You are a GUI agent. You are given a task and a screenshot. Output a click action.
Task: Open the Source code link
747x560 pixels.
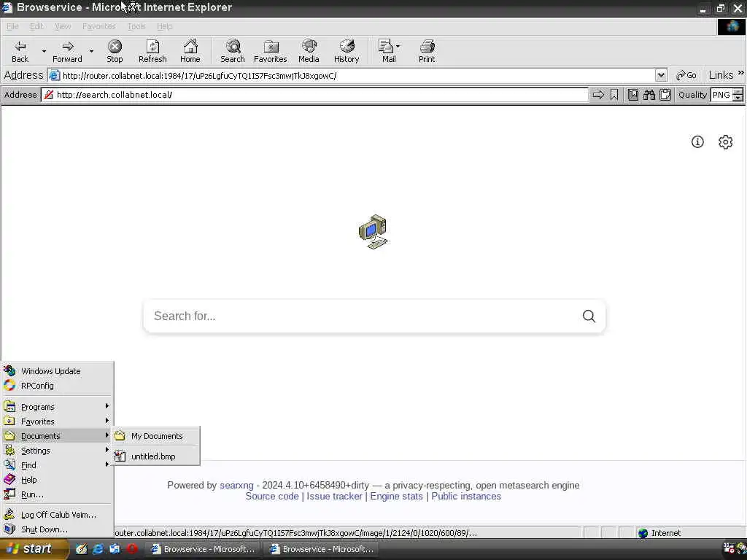(271, 496)
